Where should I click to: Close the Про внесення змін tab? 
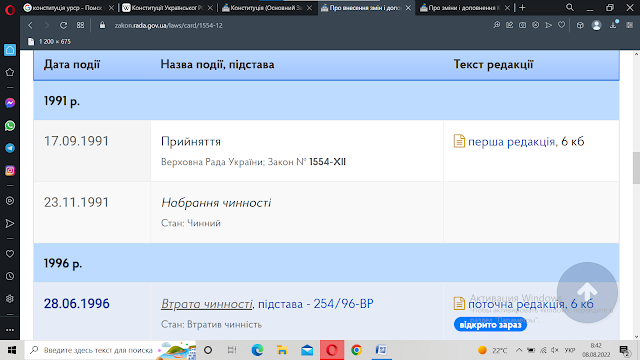pyautogui.click(x=408, y=8)
